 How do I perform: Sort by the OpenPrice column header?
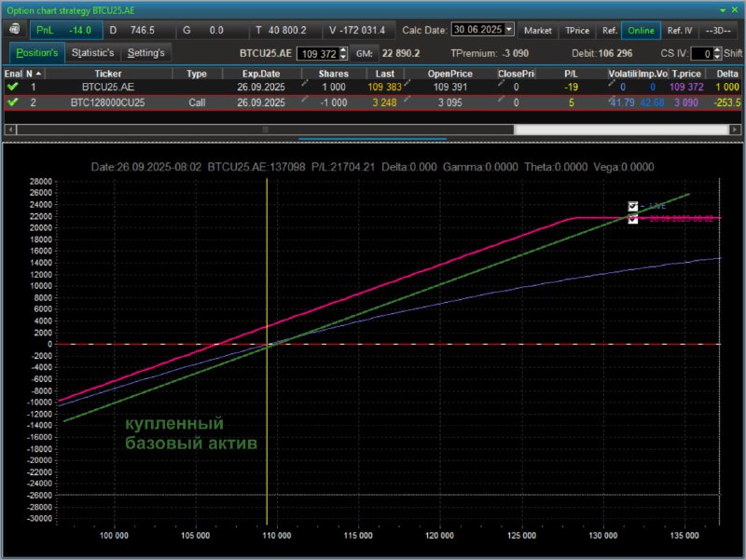[x=450, y=74]
